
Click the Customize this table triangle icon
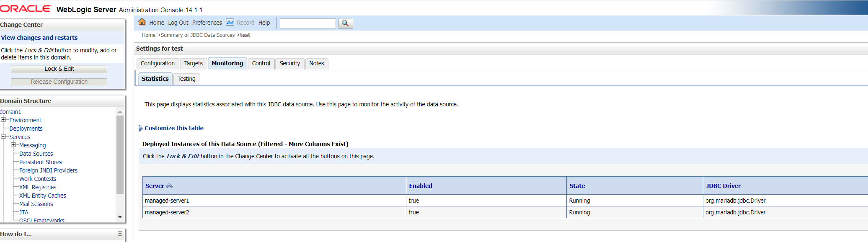140,129
